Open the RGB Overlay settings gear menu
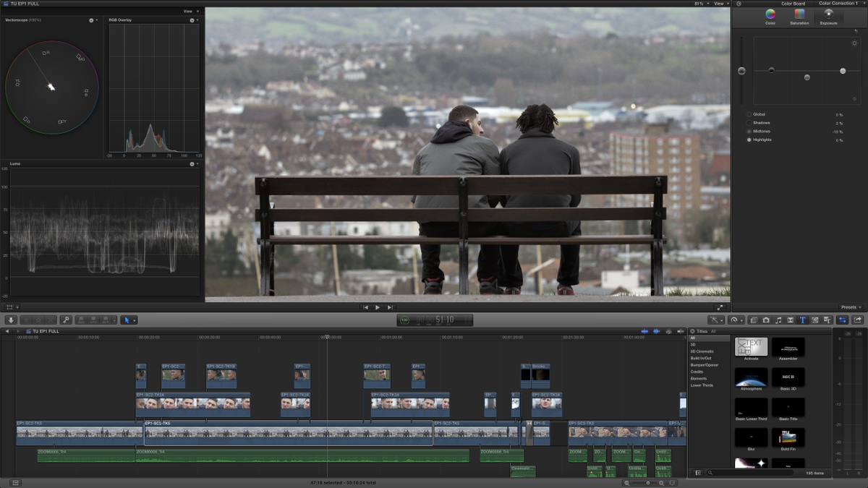Screen dimensions: 868x488 point(192,20)
